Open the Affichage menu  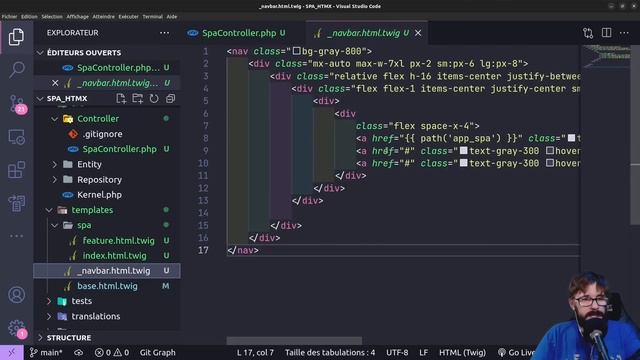click(78, 17)
